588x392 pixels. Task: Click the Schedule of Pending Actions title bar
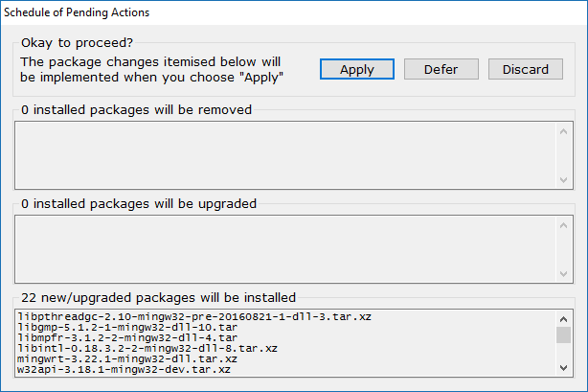click(x=287, y=12)
